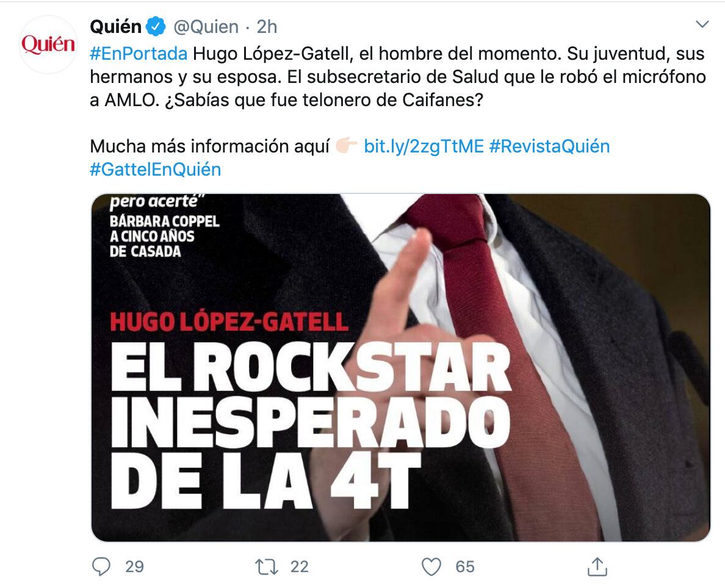Open the share tweet icon

pyautogui.click(x=597, y=567)
